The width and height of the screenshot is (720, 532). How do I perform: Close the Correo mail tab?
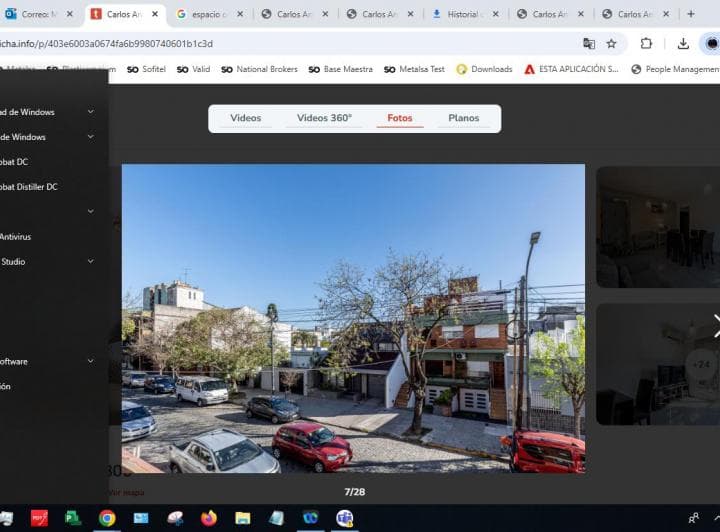coord(70,14)
